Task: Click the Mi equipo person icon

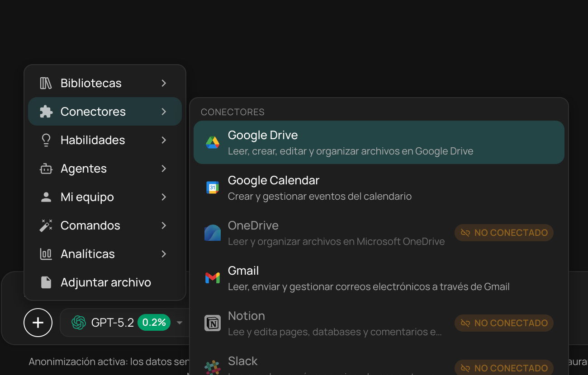Action: click(46, 197)
